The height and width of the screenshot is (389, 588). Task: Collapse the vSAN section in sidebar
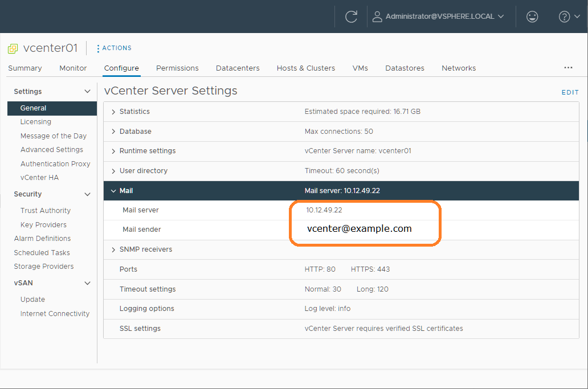(x=87, y=283)
